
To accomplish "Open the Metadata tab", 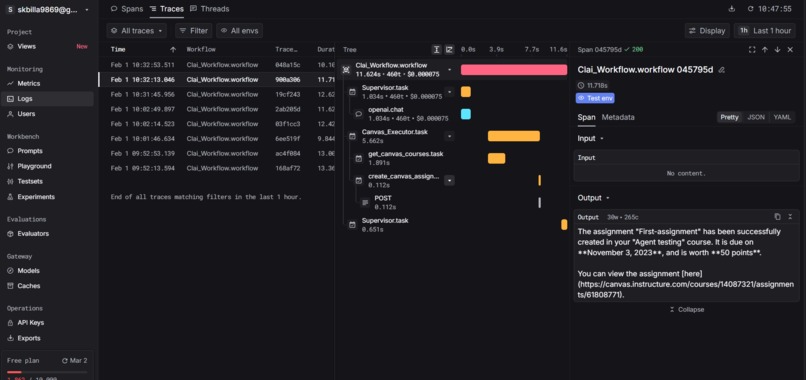I will (618, 117).
